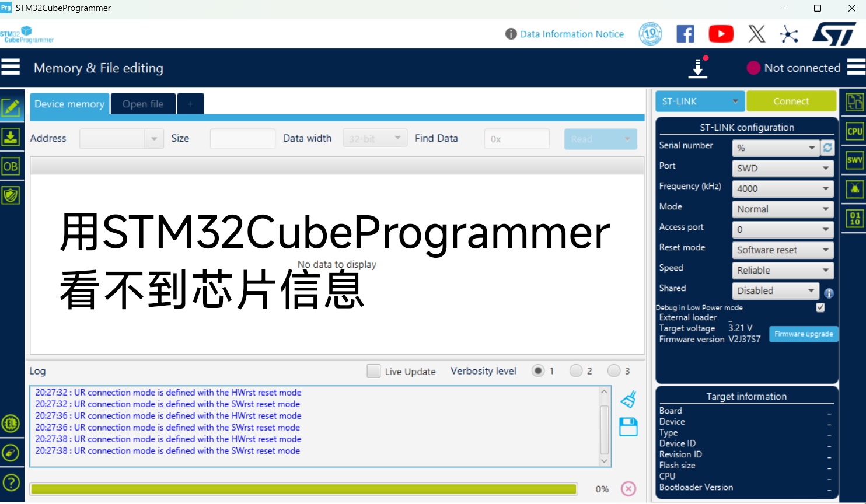Click the Find Data 0x input field
Screen dimensions: 866x504
[x=517, y=139]
